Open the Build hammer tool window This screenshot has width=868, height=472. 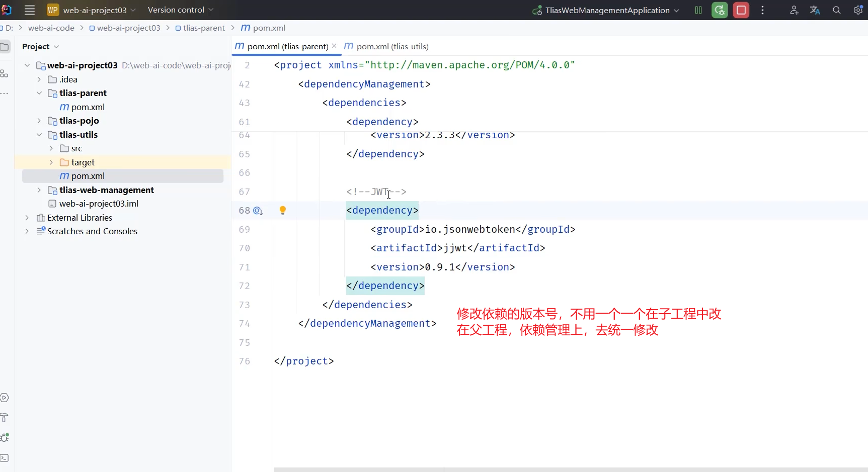coord(5,418)
